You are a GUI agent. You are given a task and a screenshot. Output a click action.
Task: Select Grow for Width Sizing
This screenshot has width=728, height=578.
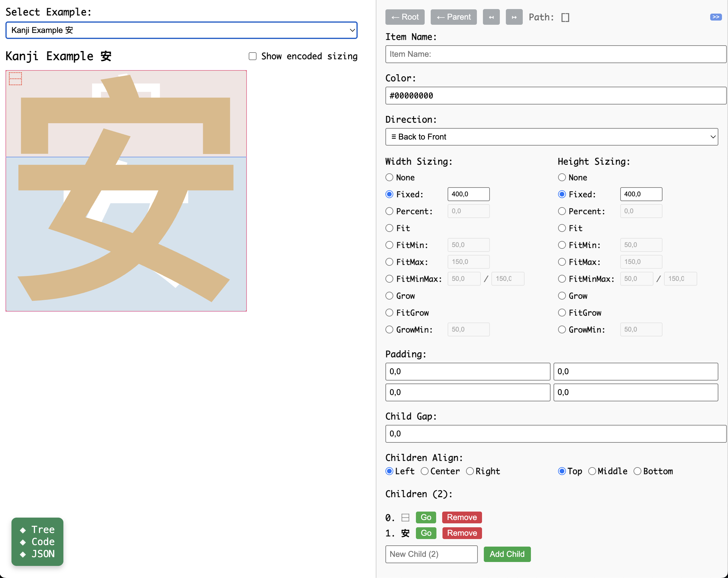[389, 296]
